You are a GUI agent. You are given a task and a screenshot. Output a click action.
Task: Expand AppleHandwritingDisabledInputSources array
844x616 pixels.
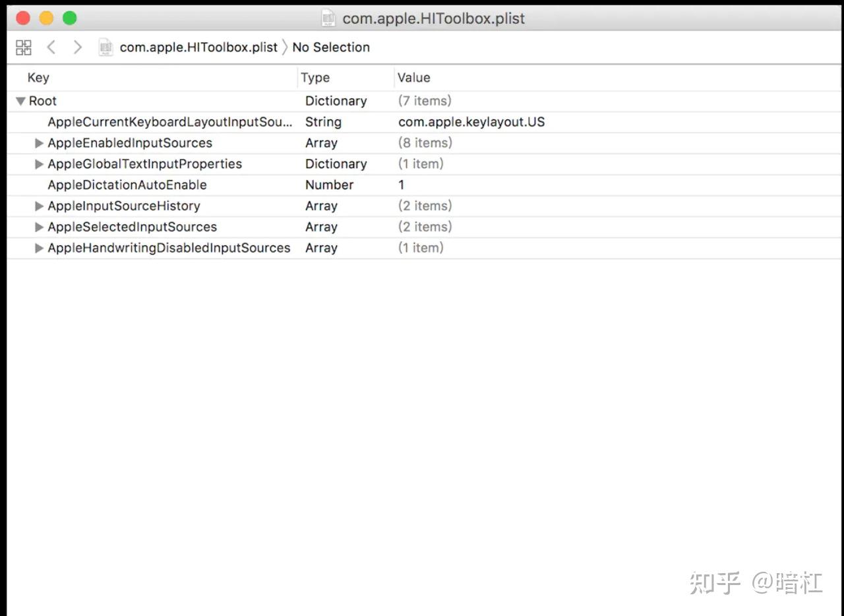tap(40, 249)
